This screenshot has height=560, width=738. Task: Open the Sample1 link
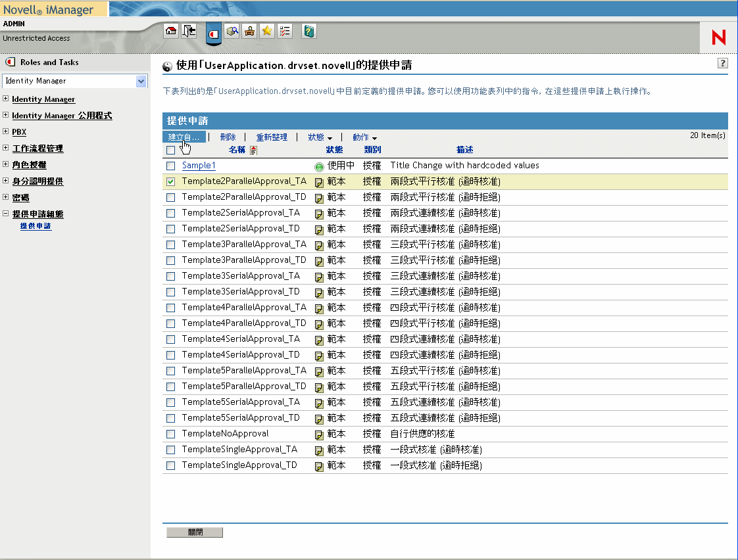pyautogui.click(x=199, y=166)
